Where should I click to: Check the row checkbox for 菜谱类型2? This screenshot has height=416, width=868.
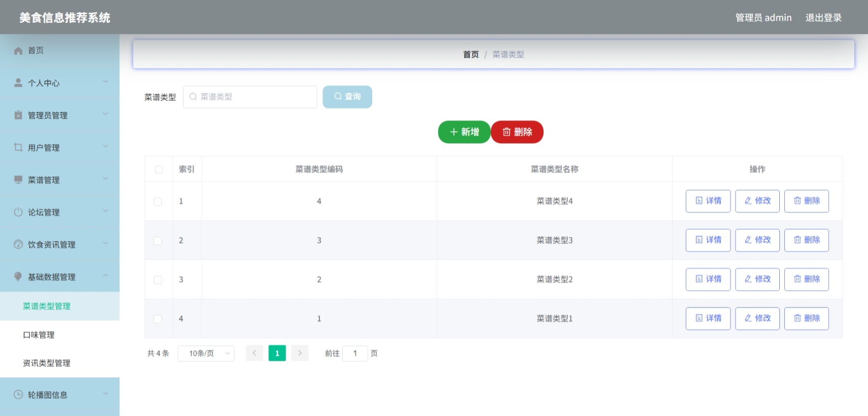tap(158, 280)
